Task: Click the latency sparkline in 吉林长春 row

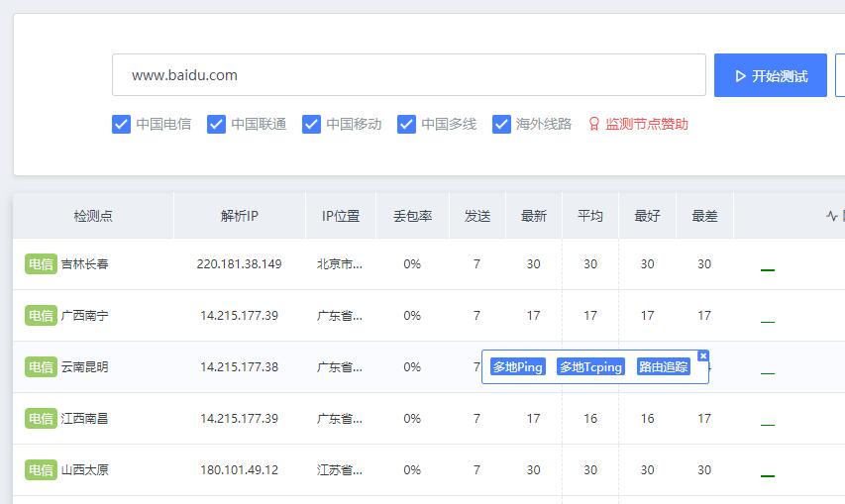Action: point(768,269)
